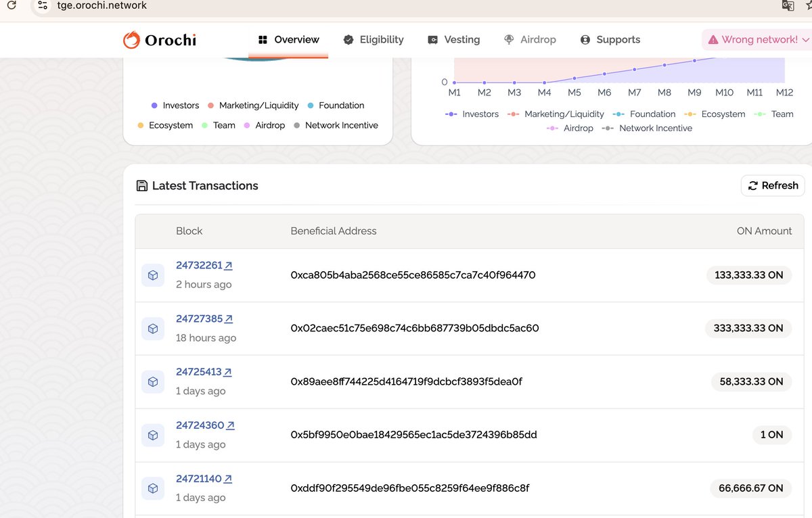Open the Supports tab
The image size is (812, 518).
[x=610, y=40]
